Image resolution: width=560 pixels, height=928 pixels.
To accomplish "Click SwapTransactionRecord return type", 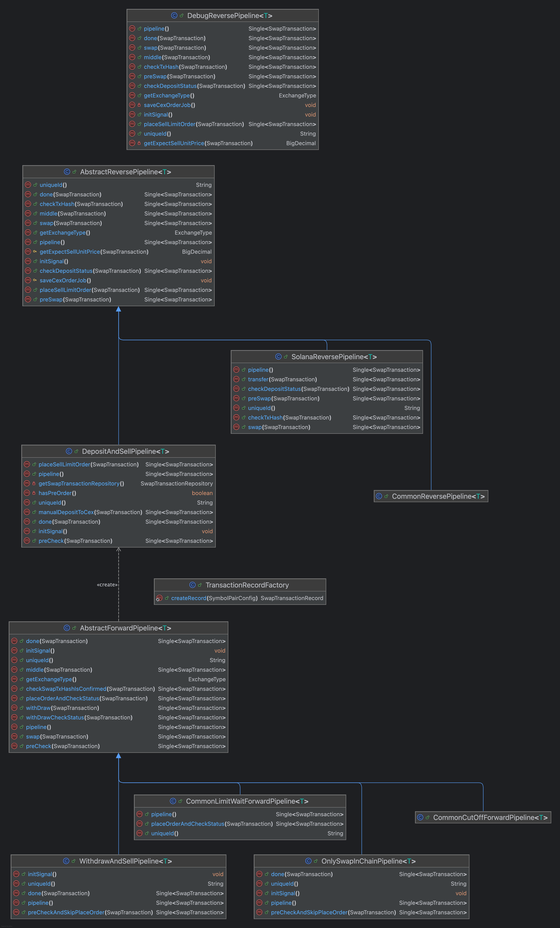I will click(292, 598).
